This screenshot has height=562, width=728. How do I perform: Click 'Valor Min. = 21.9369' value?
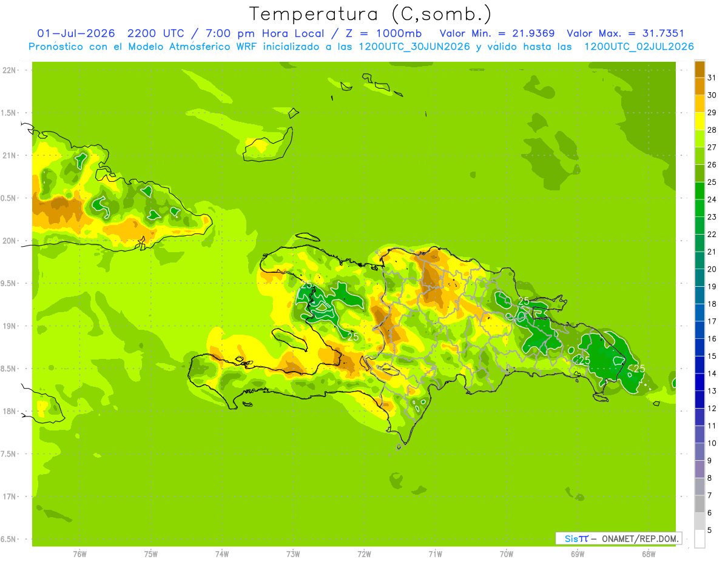click(497, 33)
